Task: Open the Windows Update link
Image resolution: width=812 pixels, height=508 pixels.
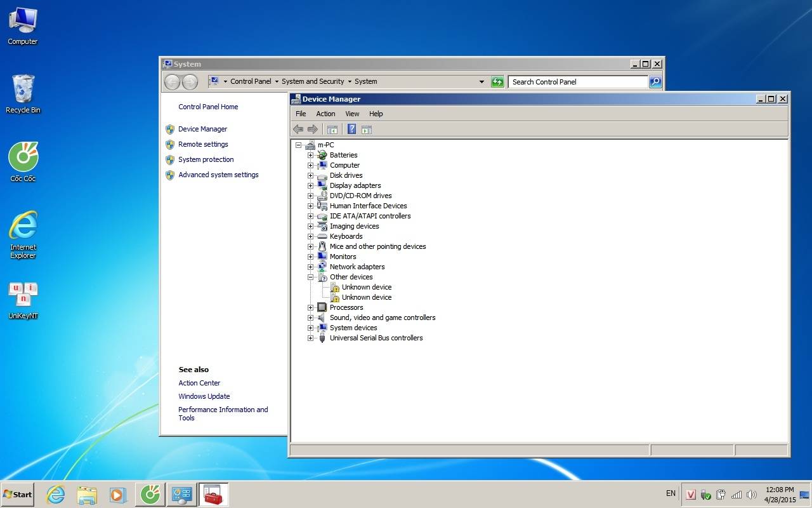Action: click(x=204, y=396)
